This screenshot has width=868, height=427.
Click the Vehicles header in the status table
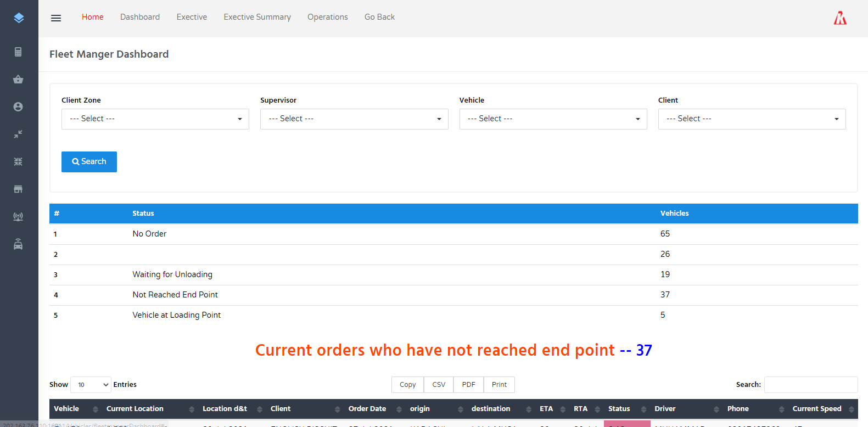(674, 214)
